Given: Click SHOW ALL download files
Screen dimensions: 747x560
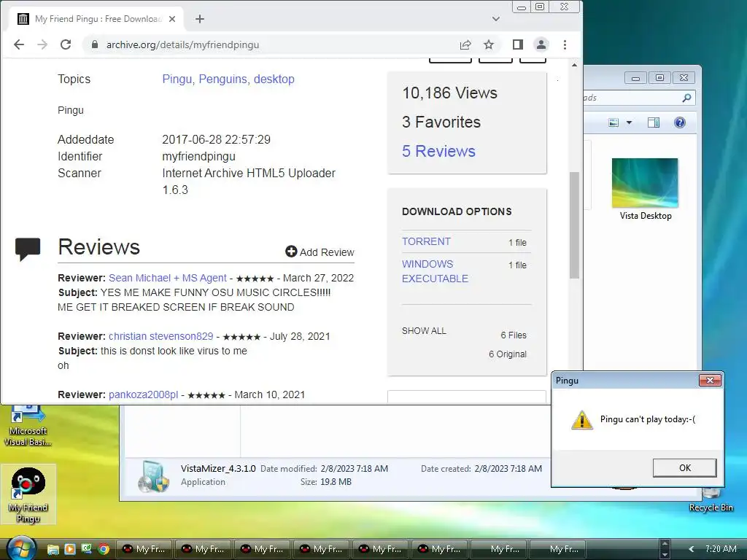Looking at the screenshot, I should [424, 331].
